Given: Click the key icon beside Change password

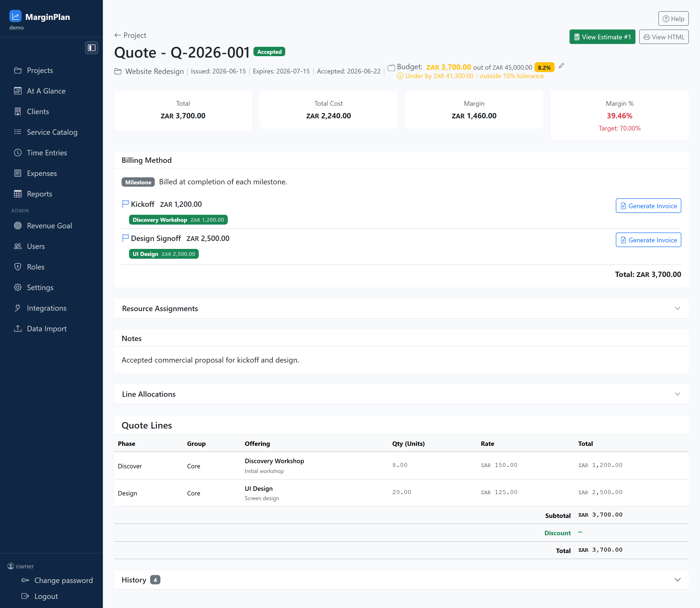Looking at the screenshot, I should pyautogui.click(x=25, y=581).
